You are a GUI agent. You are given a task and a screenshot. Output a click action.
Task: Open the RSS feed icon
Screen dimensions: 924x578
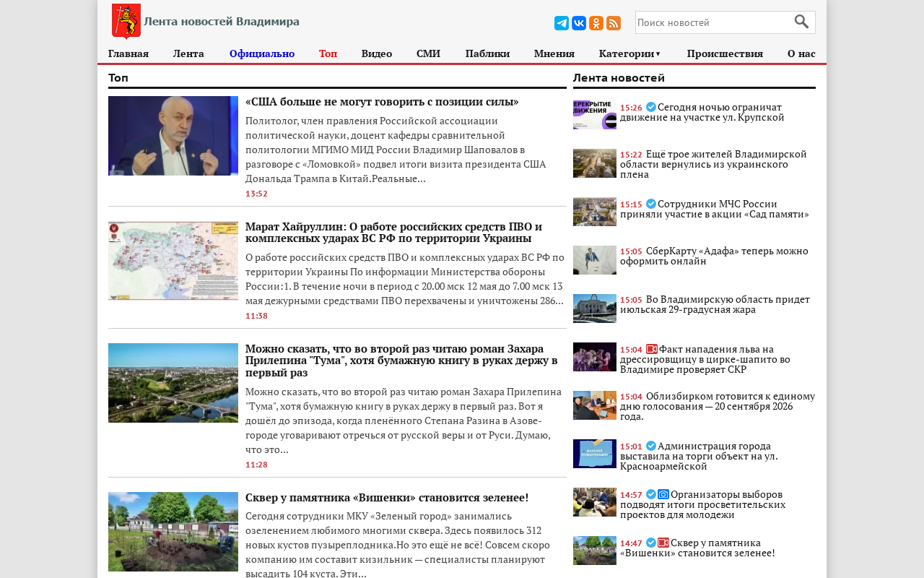tap(614, 23)
